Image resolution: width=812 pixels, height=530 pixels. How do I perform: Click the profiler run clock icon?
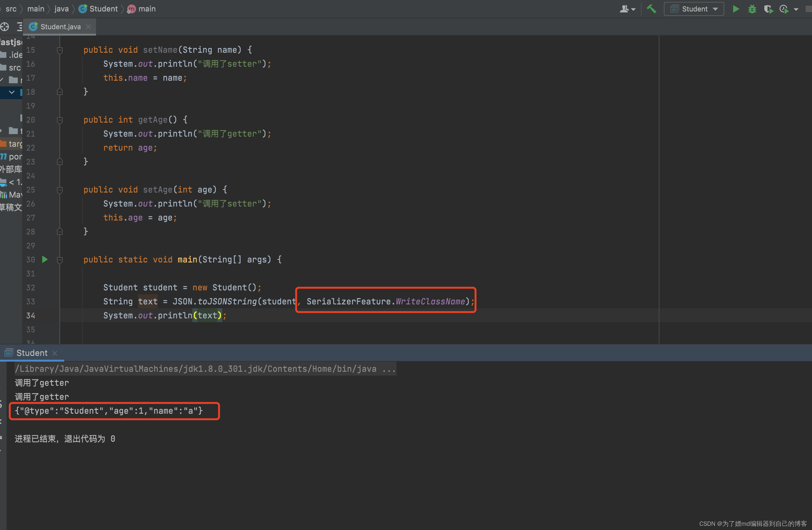(x=784, y=9)
